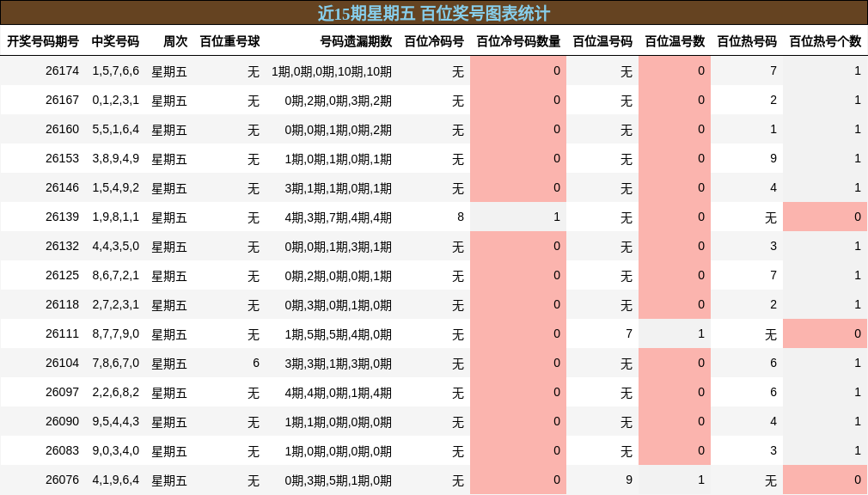Click the 中奖号码 column header
The height and width of the screenshot is (495, 868).
(115, 41)
